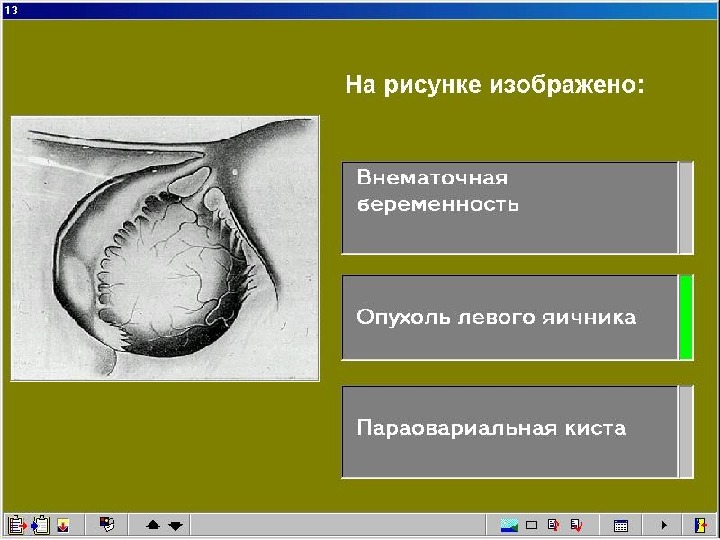Click the anatomical illustration image
720x540 pixels.
(x=165, y=248)
